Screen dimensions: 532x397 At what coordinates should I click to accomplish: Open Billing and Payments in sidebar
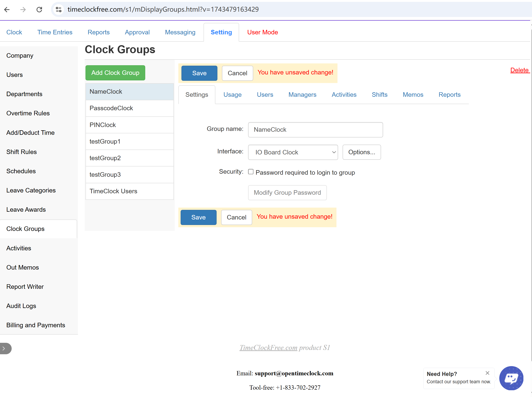pos(39,325)
